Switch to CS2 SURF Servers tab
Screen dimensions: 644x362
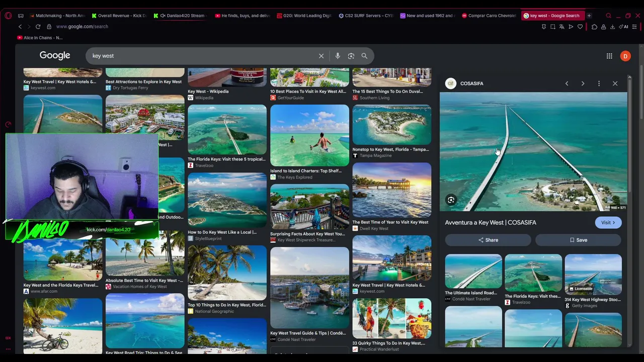pos(367,16)
